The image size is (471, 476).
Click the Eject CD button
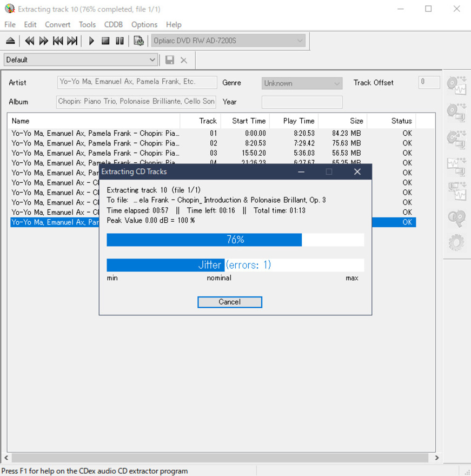click(x=10, y=41)
